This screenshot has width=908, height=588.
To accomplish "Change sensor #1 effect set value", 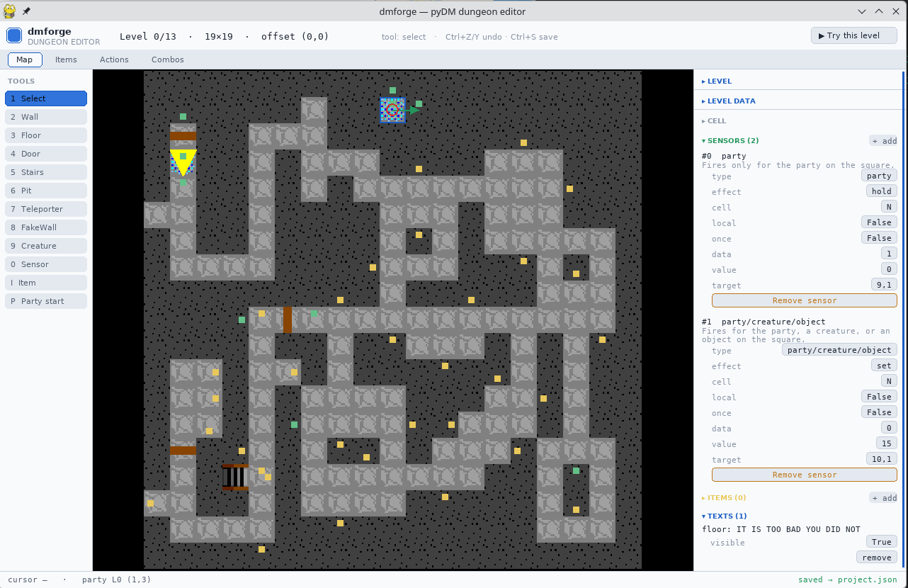I will pyautogui.click(x=884, y=366).
